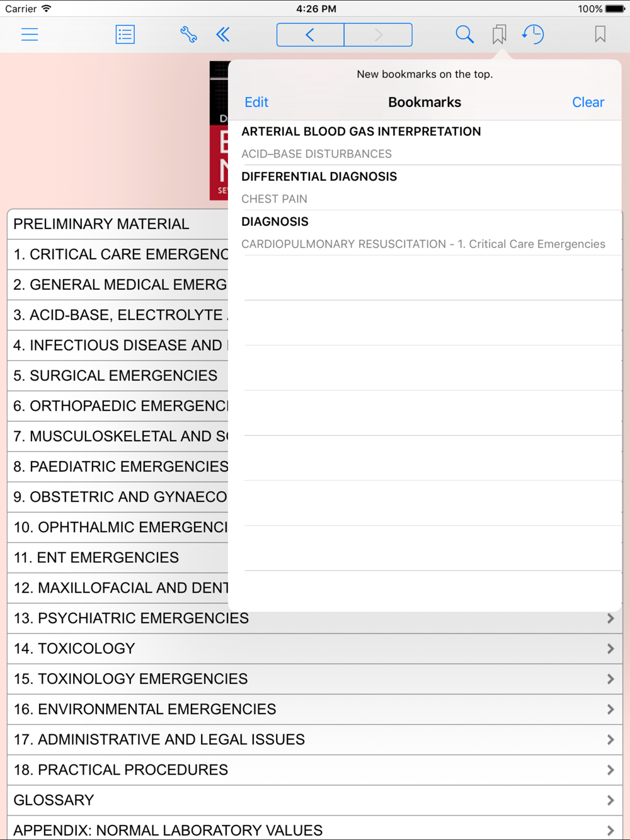Viewport: 630px width, 840px height.
Task: Expand 13. Psychiatric Emergencies chevron
Action: click(610, 618)
